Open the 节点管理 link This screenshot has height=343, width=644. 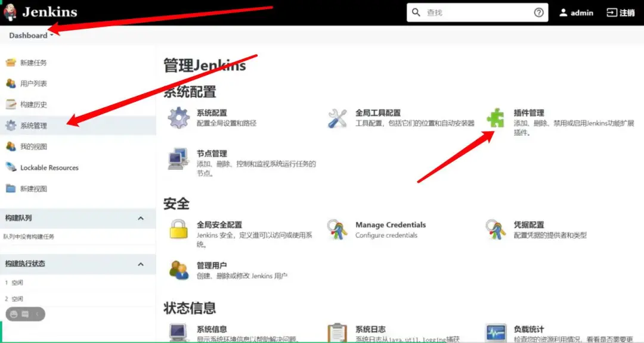pos(212,154)
